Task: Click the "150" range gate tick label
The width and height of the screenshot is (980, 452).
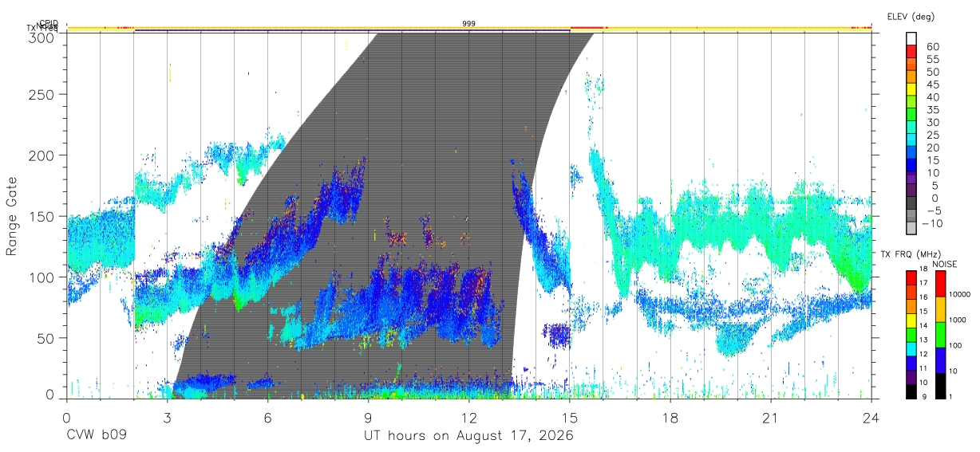Action: click(x=41, y=216)
